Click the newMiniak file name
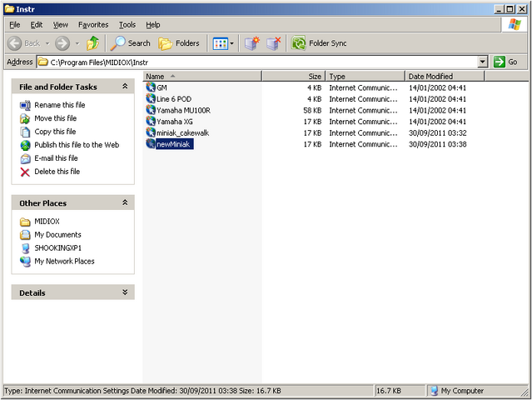Screen dimensions: 532x400 (174, 144)
